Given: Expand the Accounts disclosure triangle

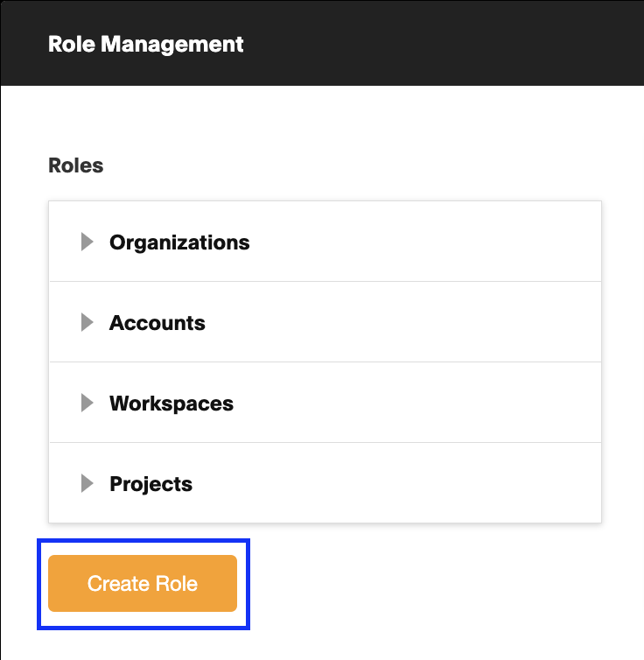Looking at the screenshot, I should click(87, 322).
